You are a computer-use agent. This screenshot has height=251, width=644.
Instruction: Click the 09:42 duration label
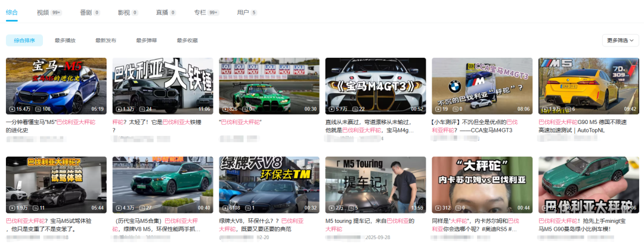[630, 109]
